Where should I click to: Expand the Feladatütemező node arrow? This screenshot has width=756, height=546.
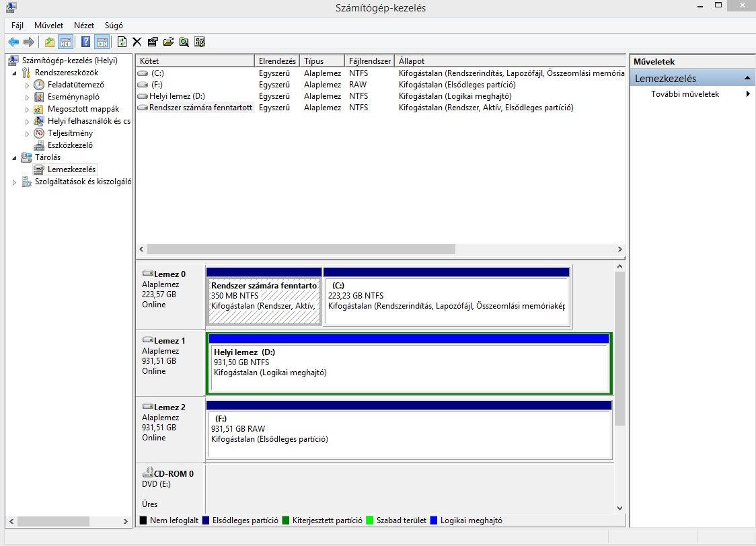point(27,85)
